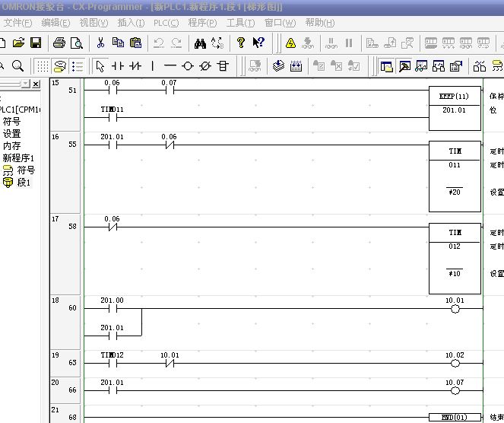Screen dimensions: 504x423
Task: Select the KEEP(11) instruction block
Action: tap(455, 97)
